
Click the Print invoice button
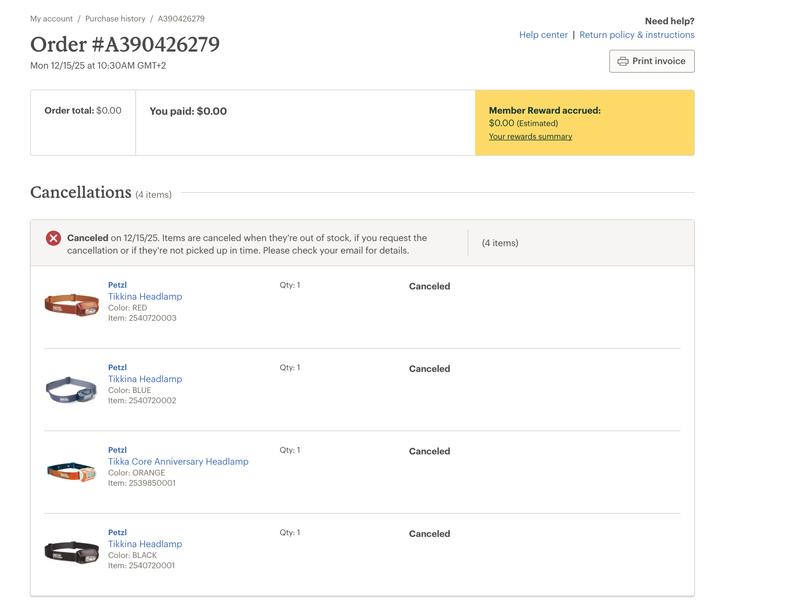pos(653,60)
